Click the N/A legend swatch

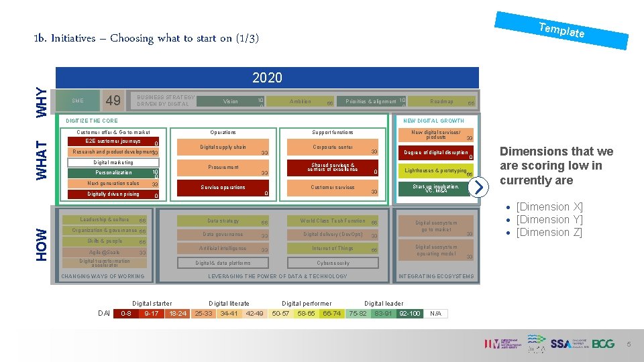(435, 314)
